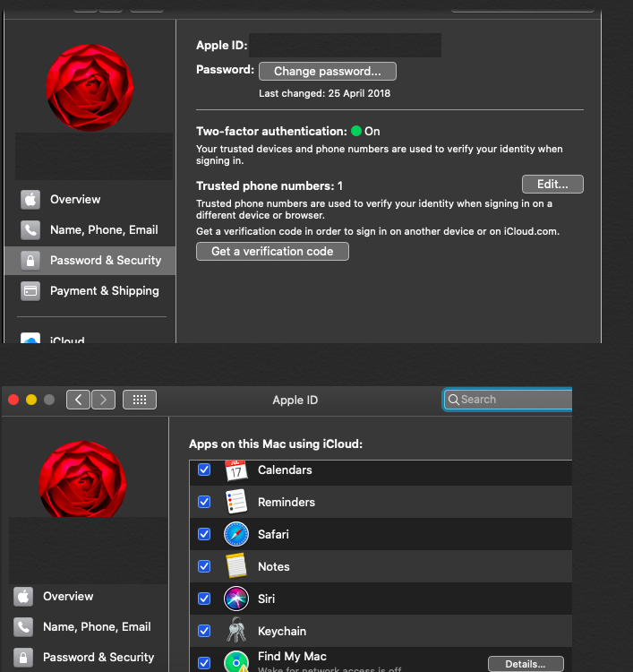Click 'Last changed: 25 April 2018' text

point(324,93)
